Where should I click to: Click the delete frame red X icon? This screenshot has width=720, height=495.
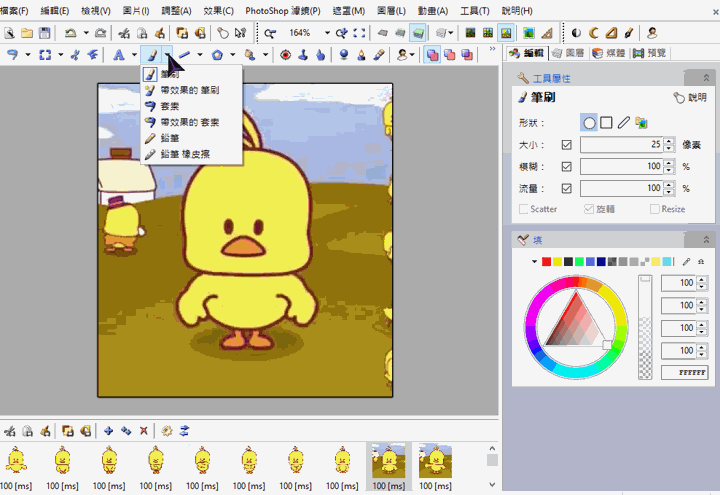pos(144,431)
